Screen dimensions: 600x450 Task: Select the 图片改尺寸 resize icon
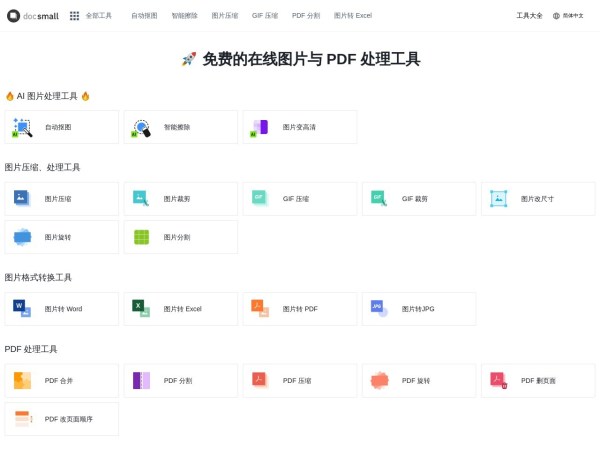tap(498, 198)
